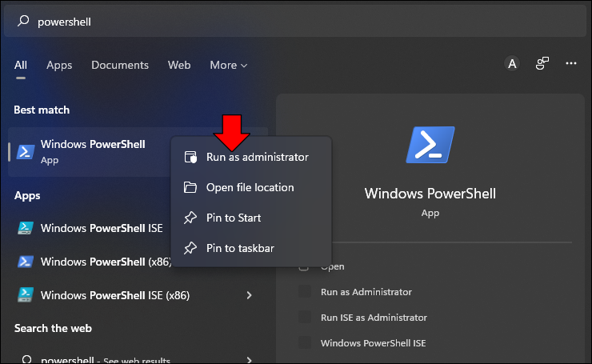
Task: Click the Run as administrator shield icon
Action: coord(190,157)
